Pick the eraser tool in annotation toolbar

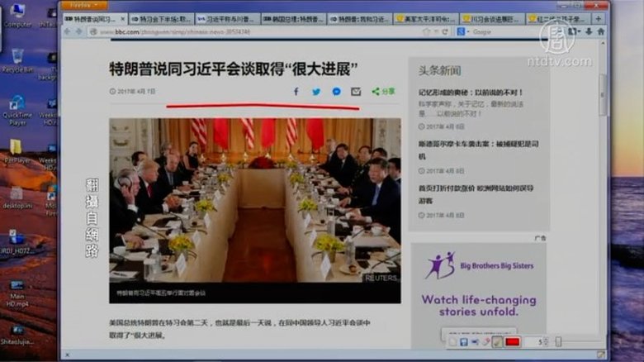486,342
